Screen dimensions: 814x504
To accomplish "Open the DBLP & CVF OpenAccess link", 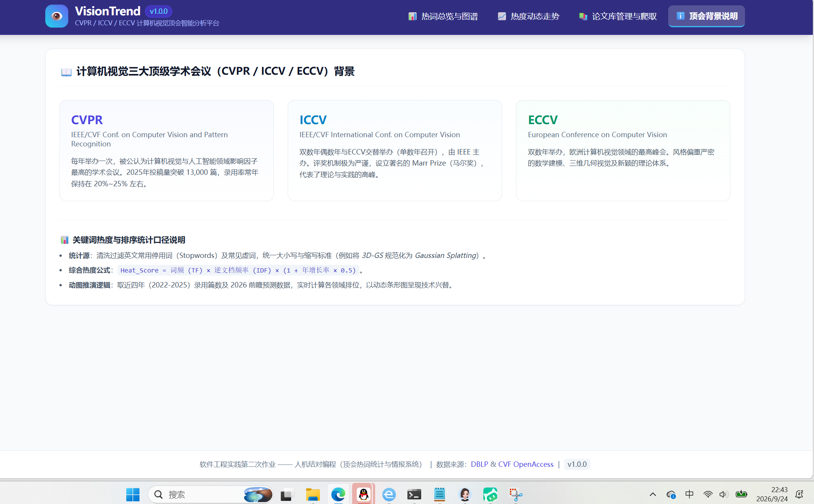I will click(x=512, y=464).
